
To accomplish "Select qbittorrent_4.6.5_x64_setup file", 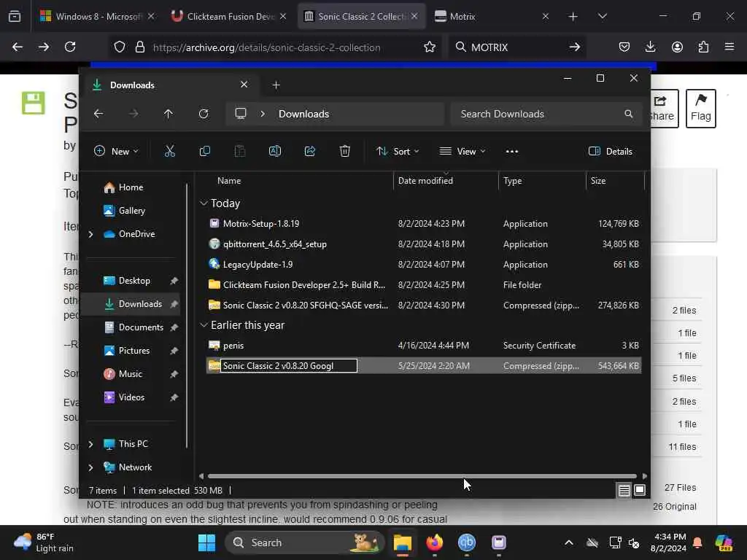I will (x=424, y=244).
